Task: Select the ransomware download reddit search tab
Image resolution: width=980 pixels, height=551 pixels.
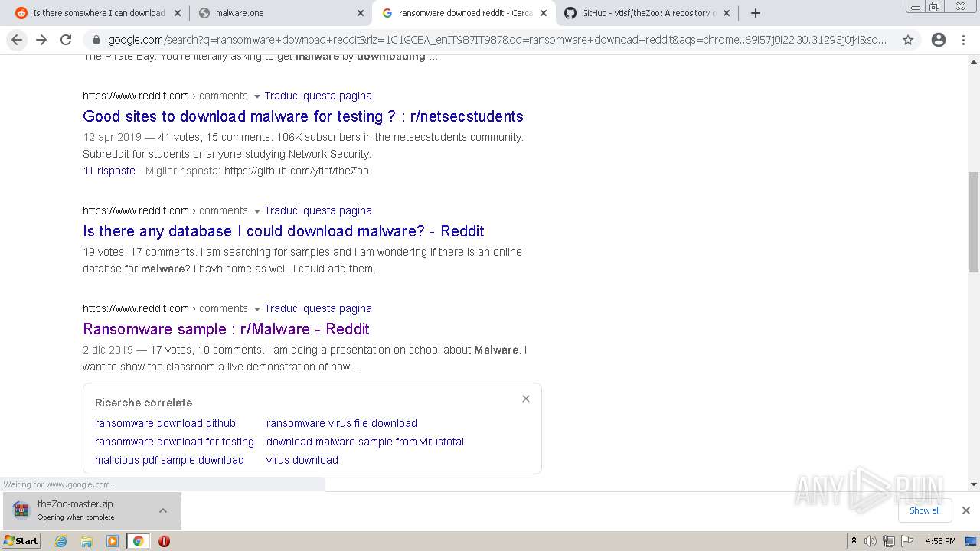Action: [x=463, y=13]
